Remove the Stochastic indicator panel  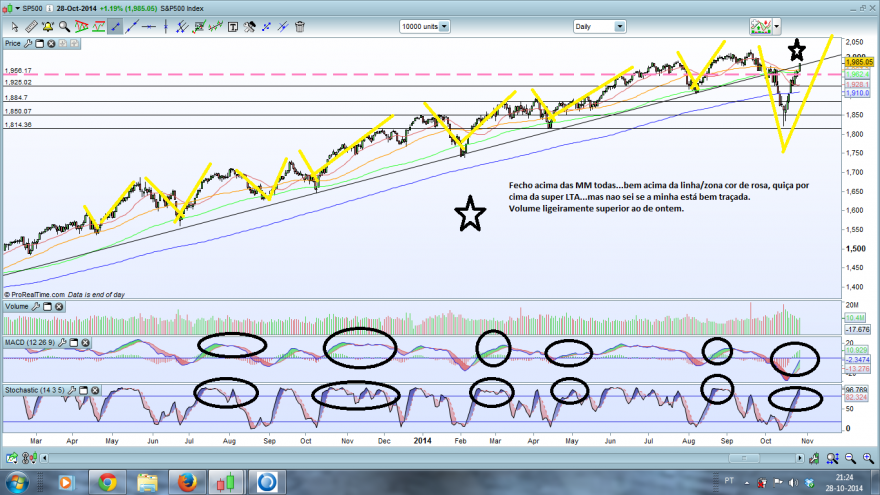[95, 390]
